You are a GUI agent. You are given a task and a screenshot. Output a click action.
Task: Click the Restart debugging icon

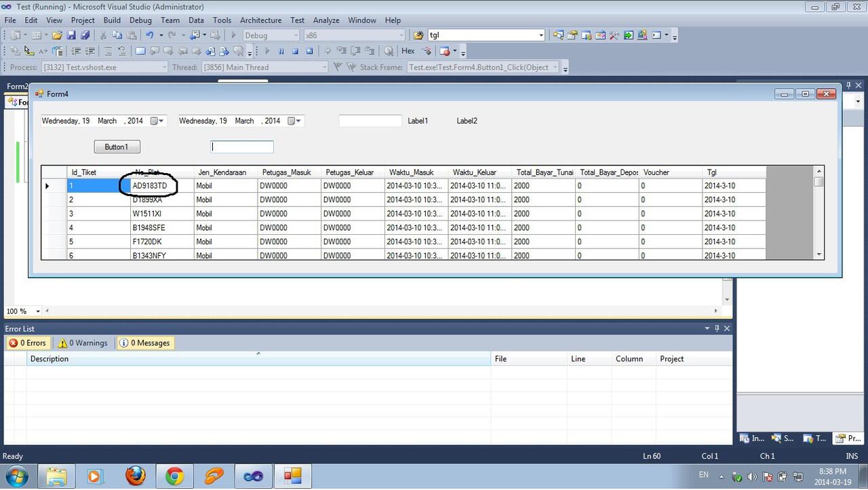pos(309,51)
